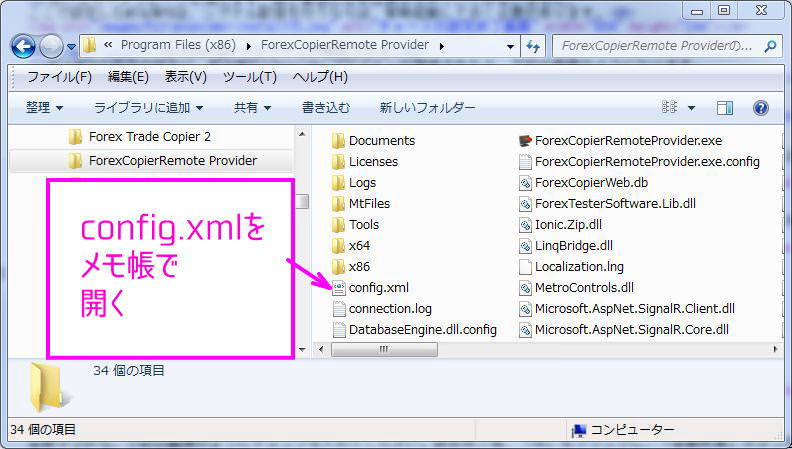The width and height of the screenshot is (792, 449).
Task: Select Program Files (x86) in address breadcrumb
Action: pyautogui.click(x=178, y=45)
